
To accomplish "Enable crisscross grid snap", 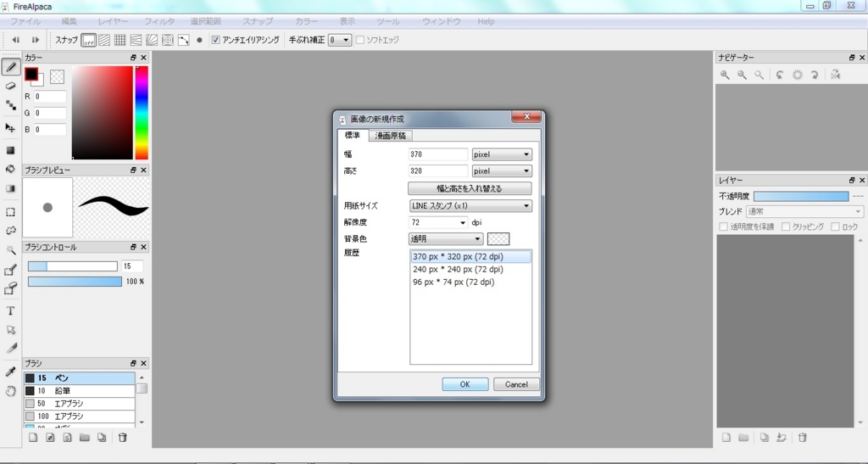I will 120,40.
